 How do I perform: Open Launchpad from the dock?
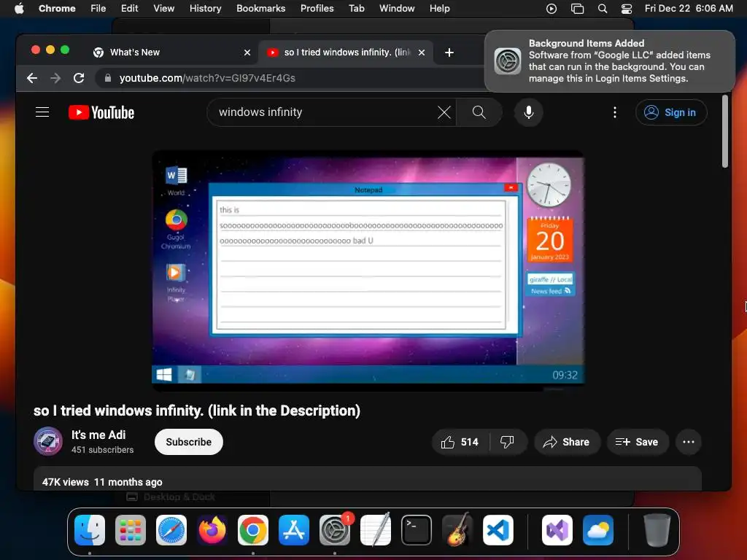pos(131,530)
